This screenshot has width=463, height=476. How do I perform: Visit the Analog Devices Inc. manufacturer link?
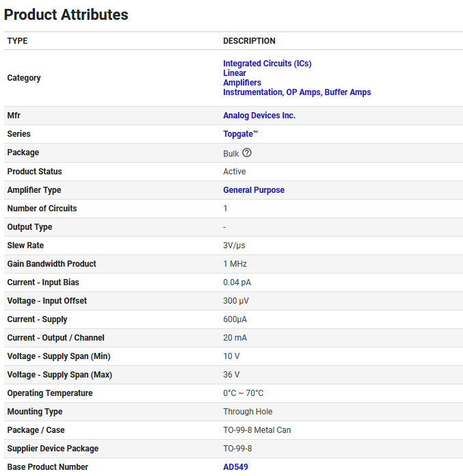coord(259,116)
